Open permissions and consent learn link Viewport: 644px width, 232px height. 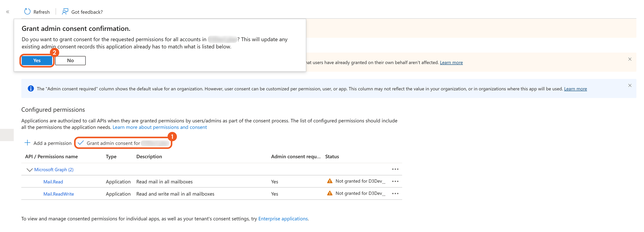[x=160, y=127]
